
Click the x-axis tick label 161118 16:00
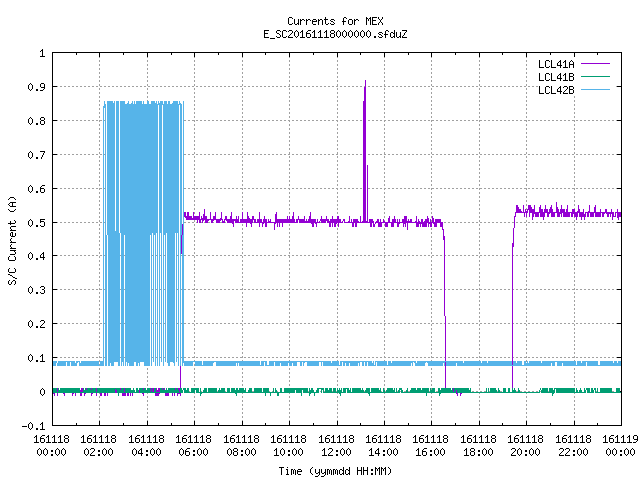click(430, 446)
